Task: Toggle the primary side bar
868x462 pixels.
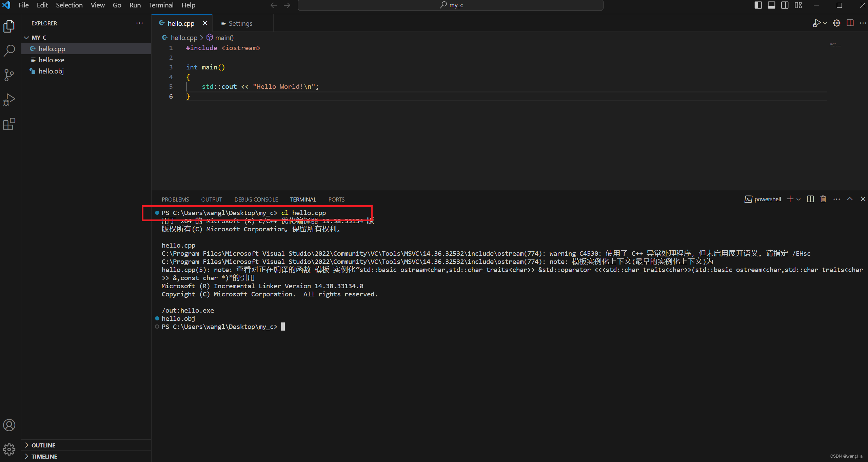Action: [x=758, y=5]
